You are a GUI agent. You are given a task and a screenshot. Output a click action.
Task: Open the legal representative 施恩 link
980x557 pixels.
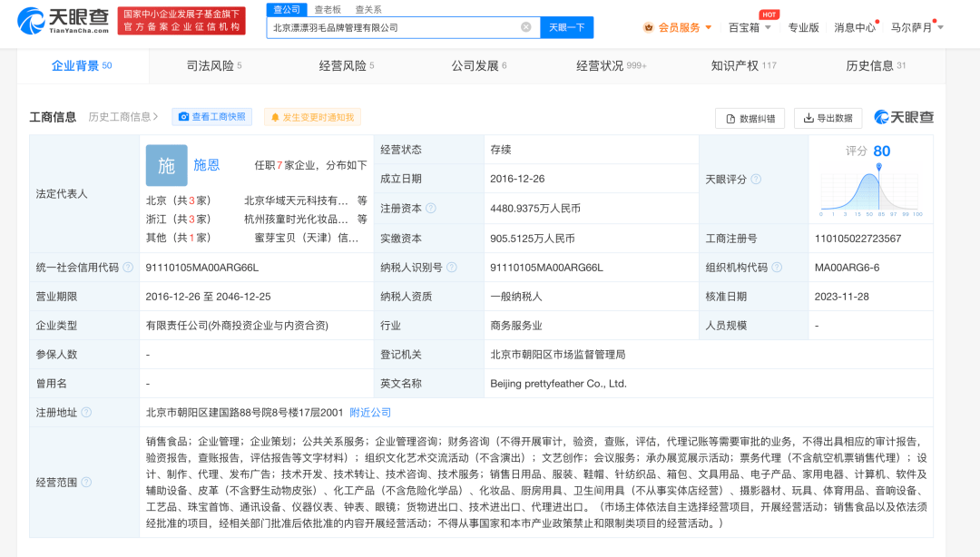(206, 165)
